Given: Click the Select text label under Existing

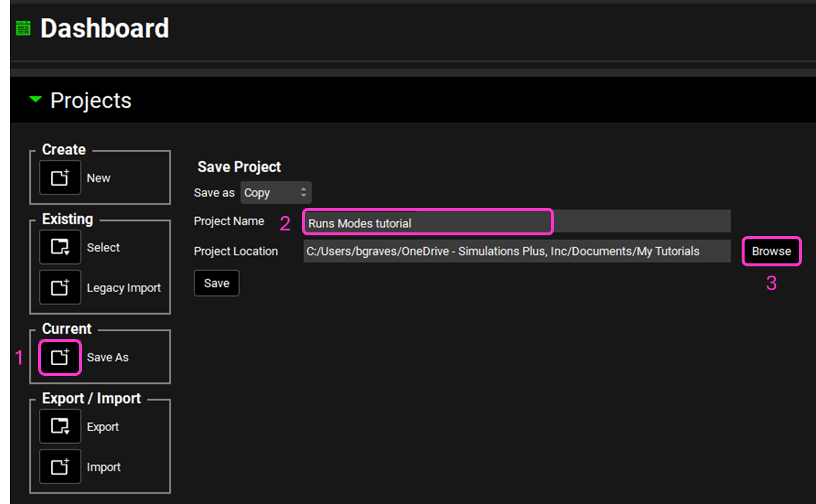Looking at the screenshot, I should (103, 248).
